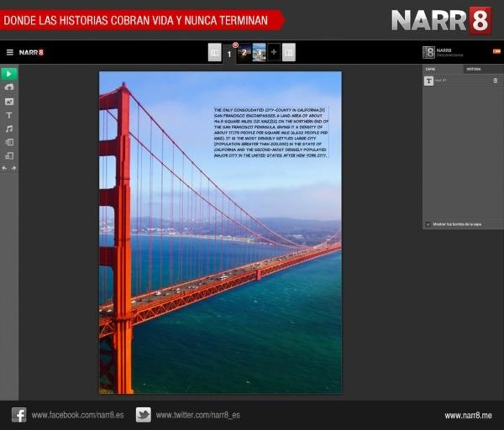Screen dimensions: 504x430
Task: Switch to the Capas tab
Action: click(430, 69)
